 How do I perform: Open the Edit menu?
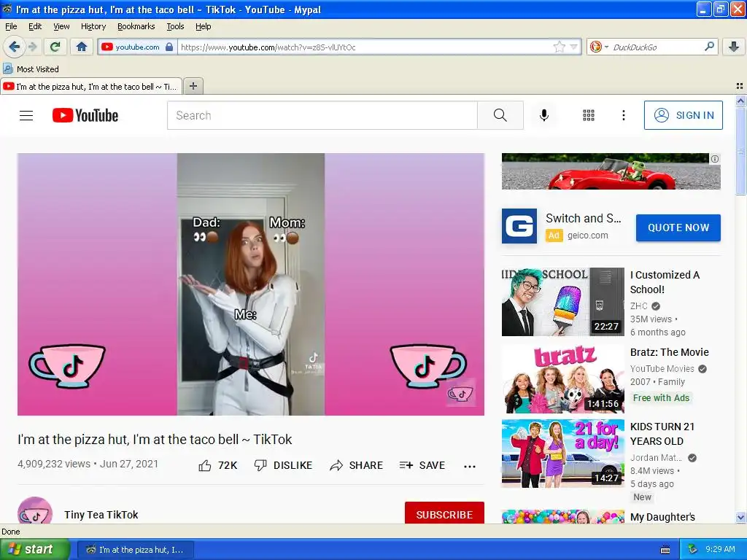(x=35, y=26)
